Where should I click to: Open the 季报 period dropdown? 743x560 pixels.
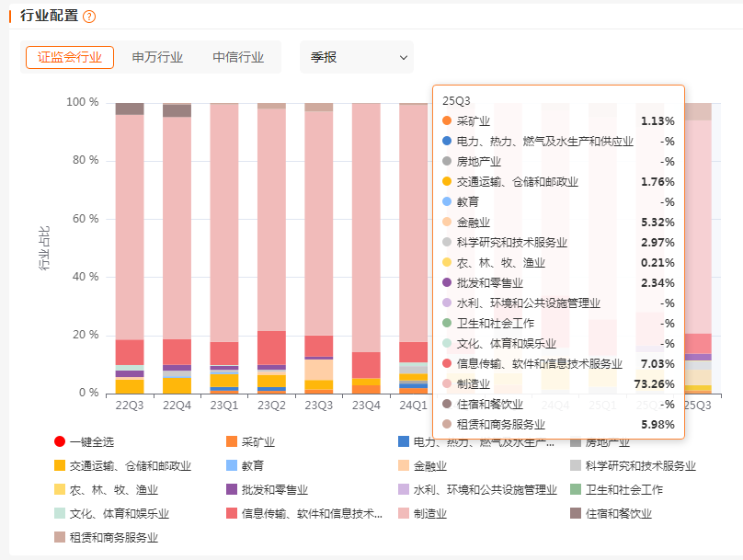click(x=357, y=57)
